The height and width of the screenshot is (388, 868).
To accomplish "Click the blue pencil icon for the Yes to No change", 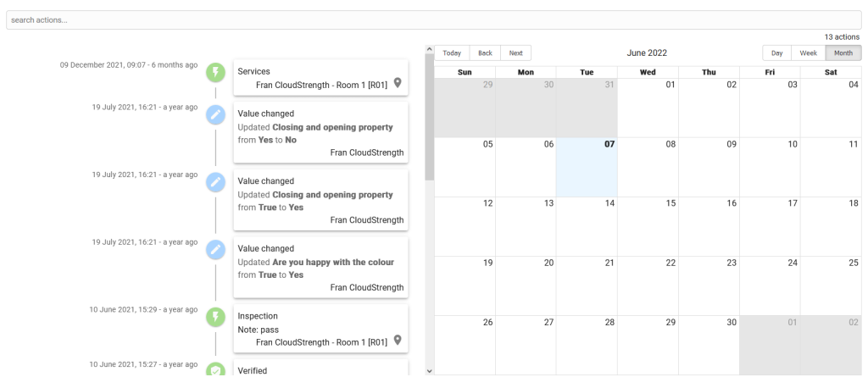I will pos(216,115).
